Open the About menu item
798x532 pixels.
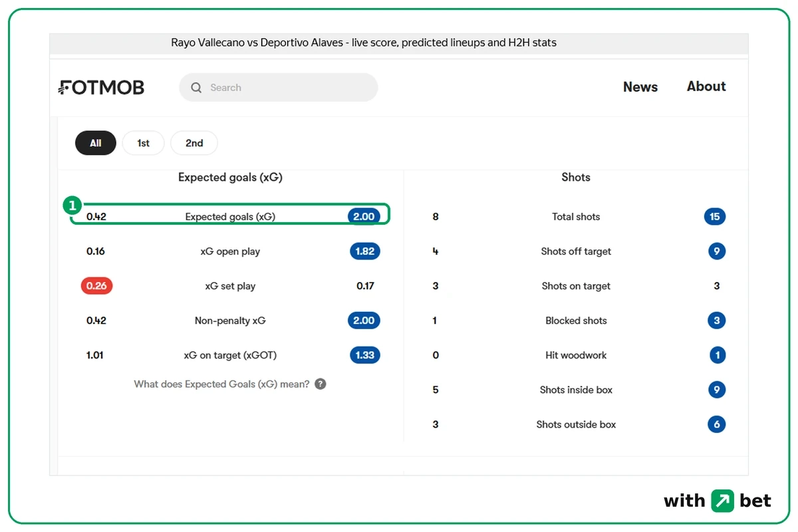(706, 86)
